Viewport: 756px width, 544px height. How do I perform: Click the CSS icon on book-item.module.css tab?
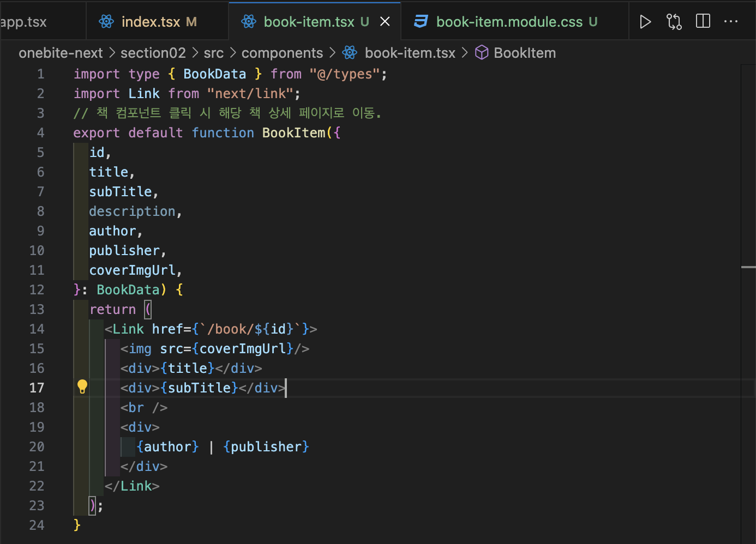coord(421,22)
